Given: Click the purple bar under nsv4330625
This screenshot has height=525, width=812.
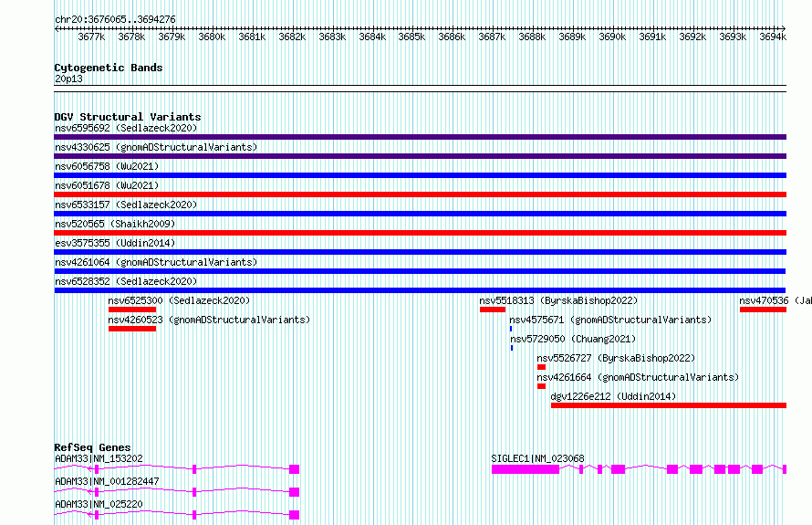Looking at the screenshot, I should click(x=420, y=156).
